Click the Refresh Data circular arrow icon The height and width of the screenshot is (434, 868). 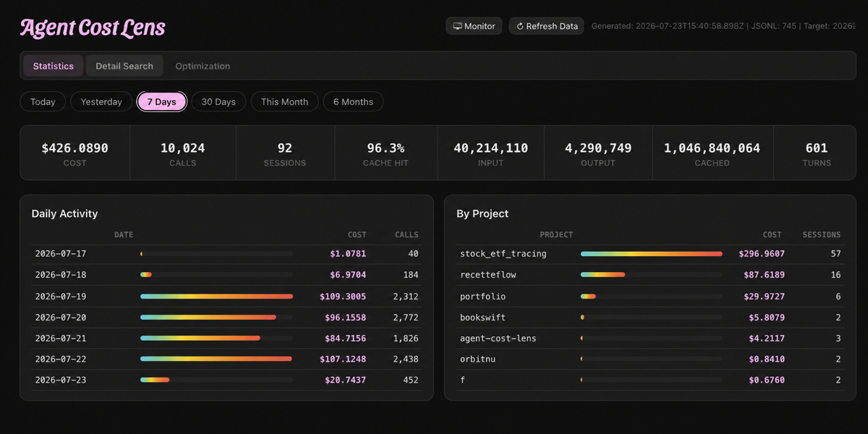tap(520, 26)
